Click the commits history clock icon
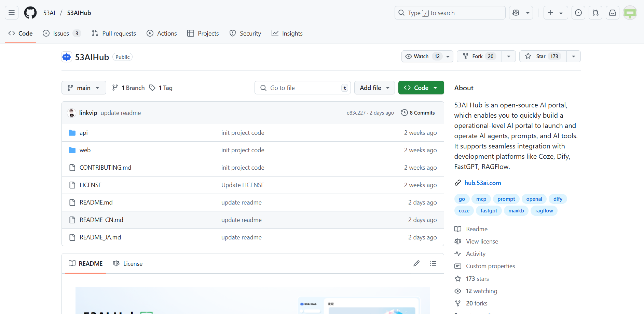The width and height of the screenshot is (644, 314). (405, 113)
